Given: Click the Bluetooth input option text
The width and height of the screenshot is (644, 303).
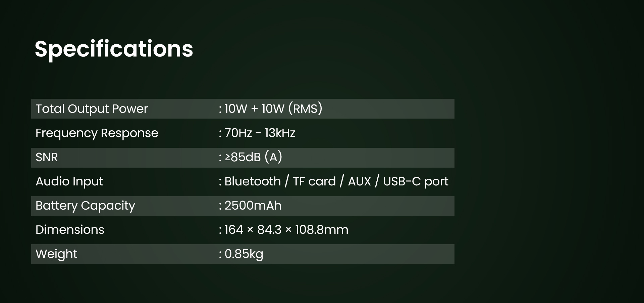Looking at the screenshot, I should [253, 181].
